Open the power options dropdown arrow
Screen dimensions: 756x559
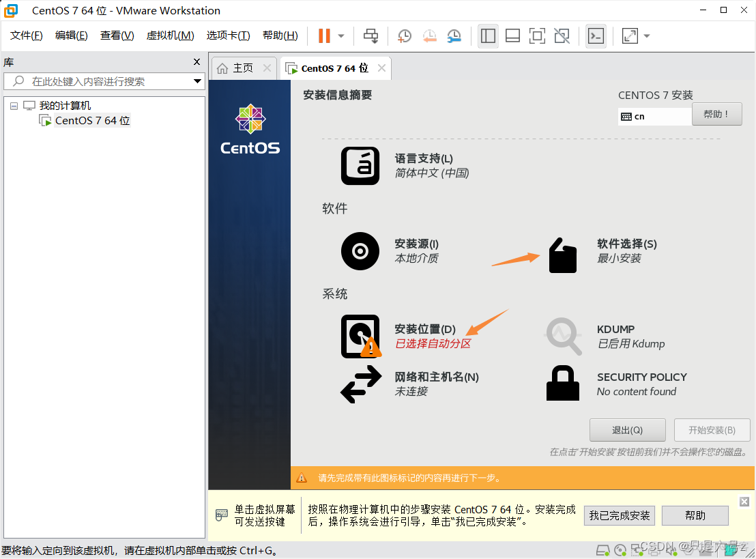click(x=341, y=35)
